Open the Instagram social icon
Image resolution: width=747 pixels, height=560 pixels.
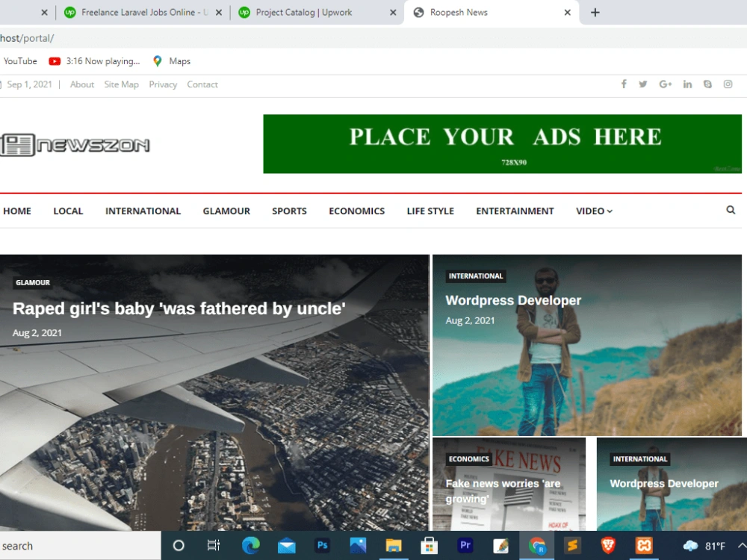point(728,84)
